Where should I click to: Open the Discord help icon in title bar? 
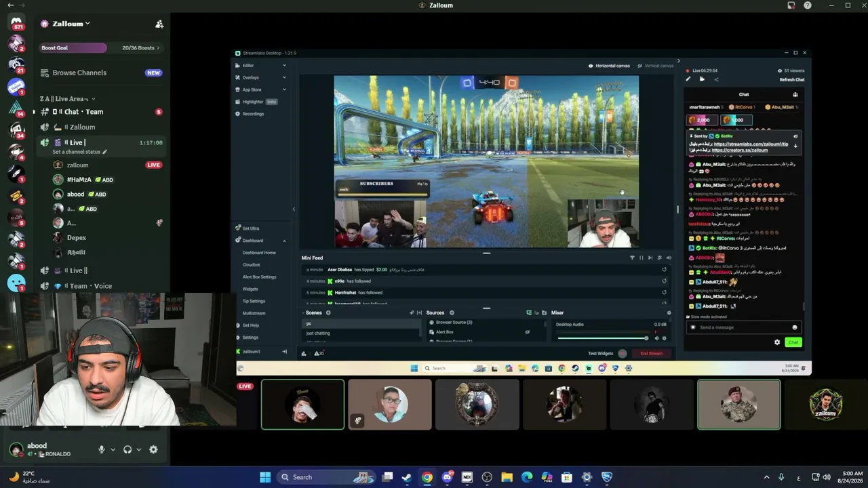coord(808,5)
